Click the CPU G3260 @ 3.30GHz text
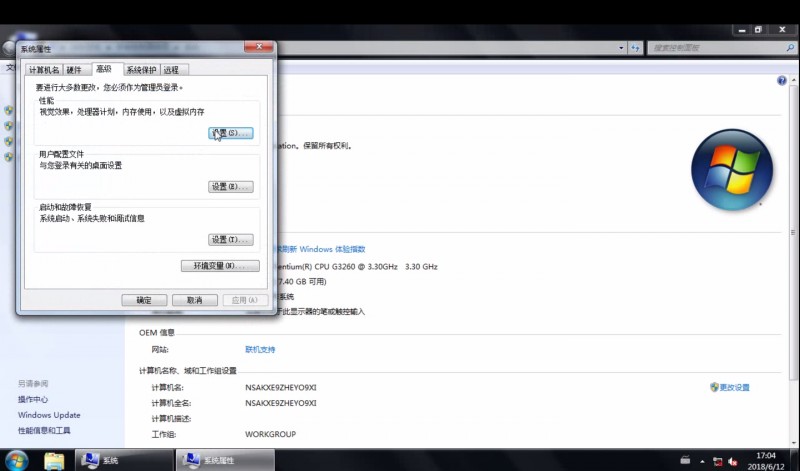800x471 pixels. click(x=356, y=266)
